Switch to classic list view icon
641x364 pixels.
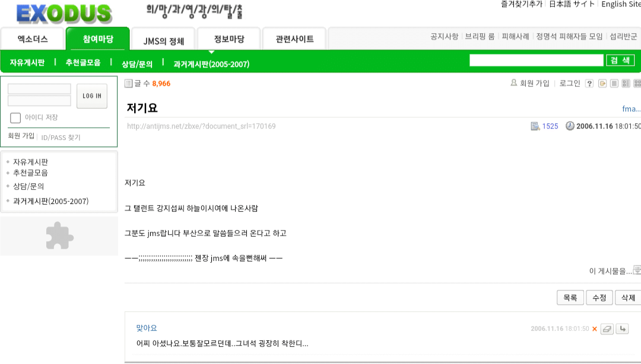(614, 84)
